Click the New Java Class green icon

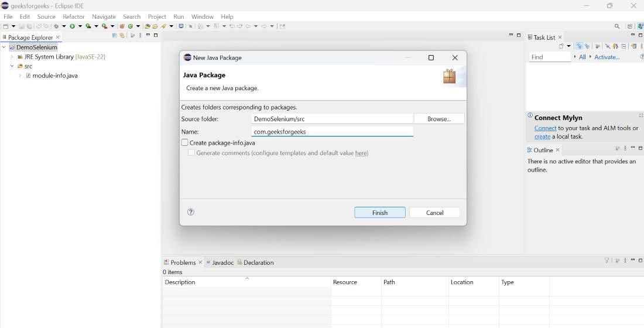[130, 26]
